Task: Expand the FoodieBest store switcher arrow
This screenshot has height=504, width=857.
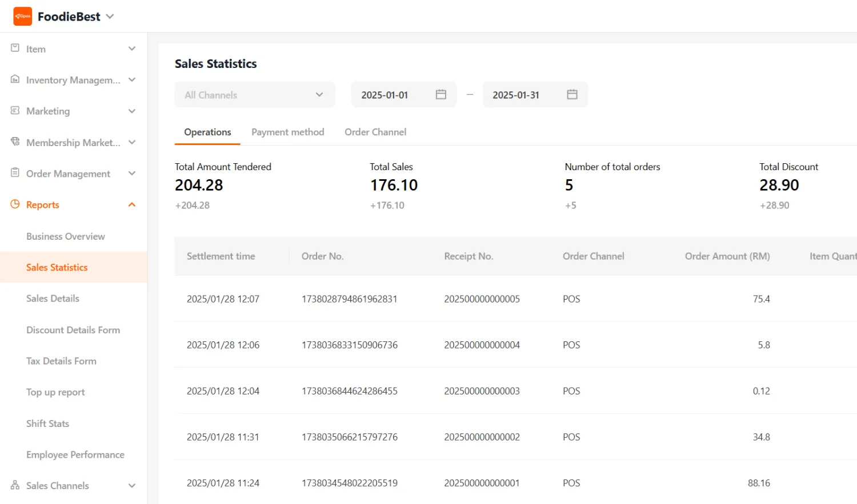Action: [110, 17]
